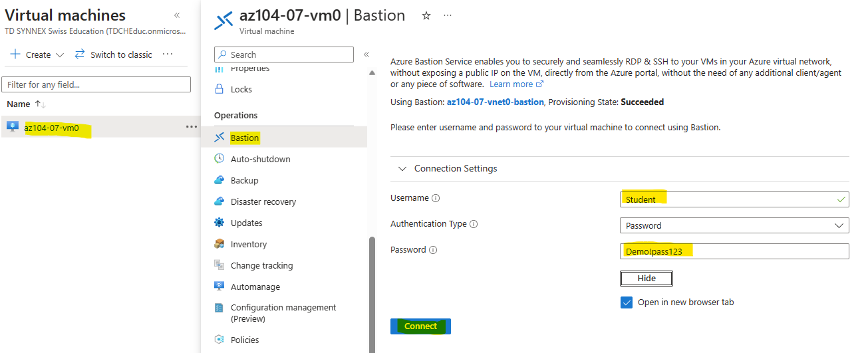The width and height of the screenshot is (868, 353).
Task: Collapse the Virtual machines list pane
Action: (177, 15)
